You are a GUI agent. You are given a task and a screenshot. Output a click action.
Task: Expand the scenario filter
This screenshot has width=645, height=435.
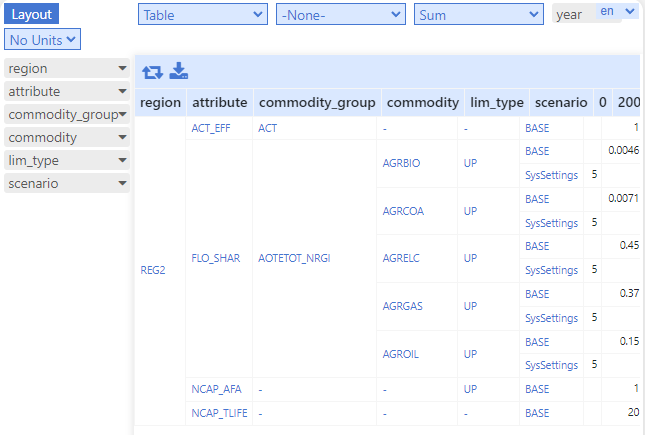coord(67,184)
